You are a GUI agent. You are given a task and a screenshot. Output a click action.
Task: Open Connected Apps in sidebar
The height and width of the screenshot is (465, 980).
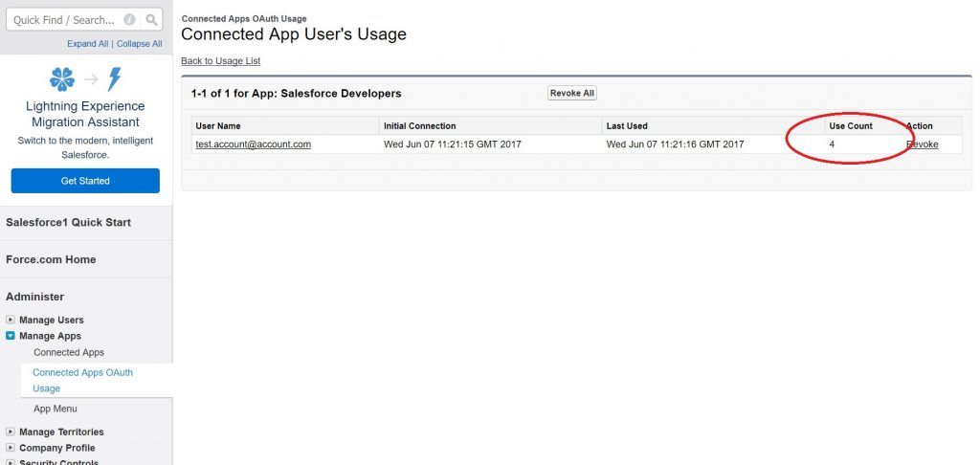[x=69, y=352]
